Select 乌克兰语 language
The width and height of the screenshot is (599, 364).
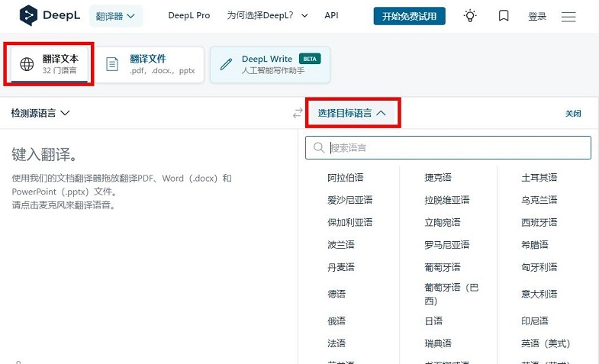539,200
